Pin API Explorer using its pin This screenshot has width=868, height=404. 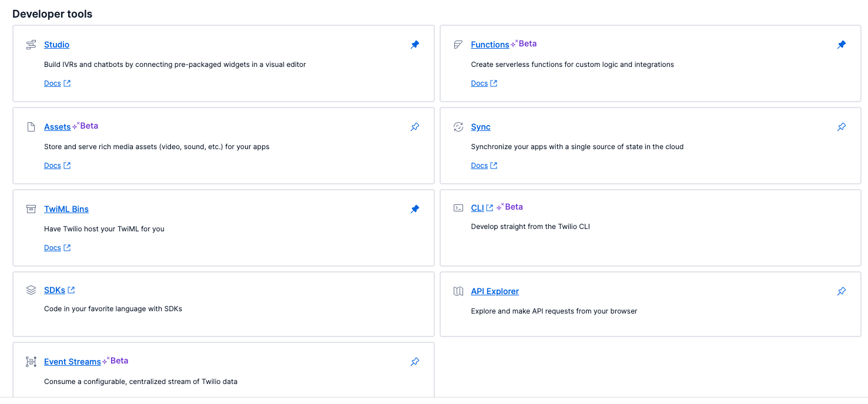[x=842, y=291]
